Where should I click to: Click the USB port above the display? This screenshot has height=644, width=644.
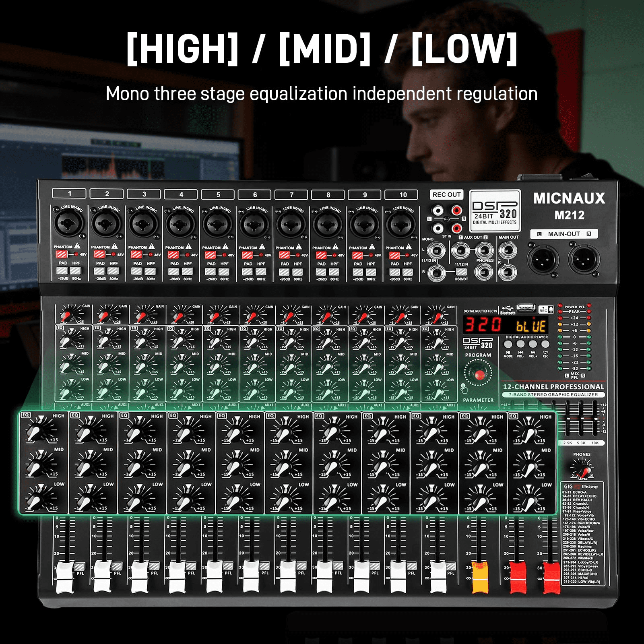coord(526,308)
